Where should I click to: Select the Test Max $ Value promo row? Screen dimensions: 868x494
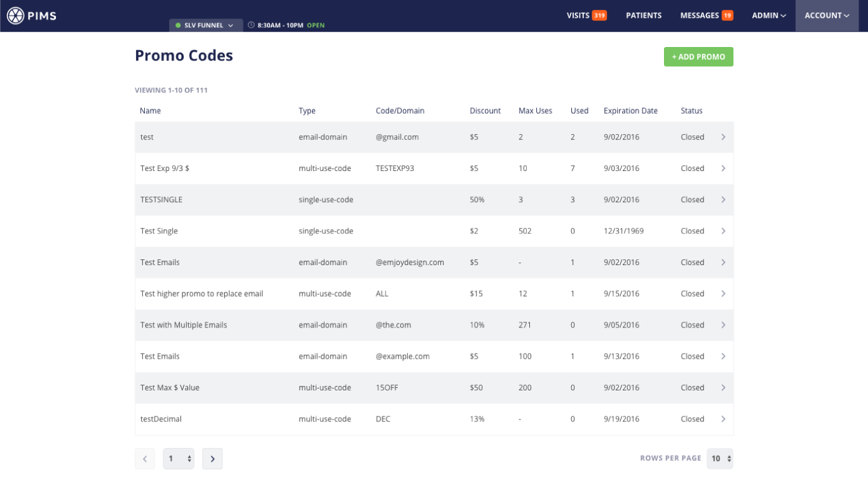click(x=381, y=387)
